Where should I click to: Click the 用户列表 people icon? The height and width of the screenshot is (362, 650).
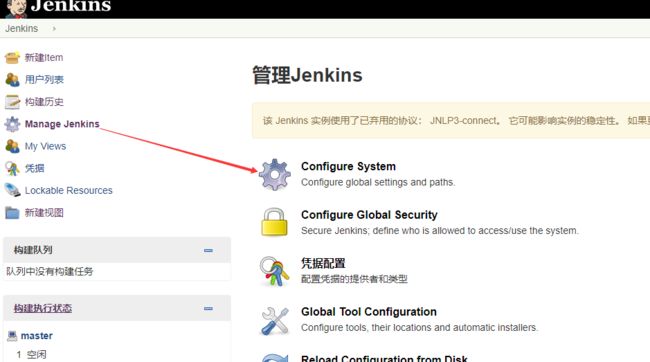coord(12,80)
